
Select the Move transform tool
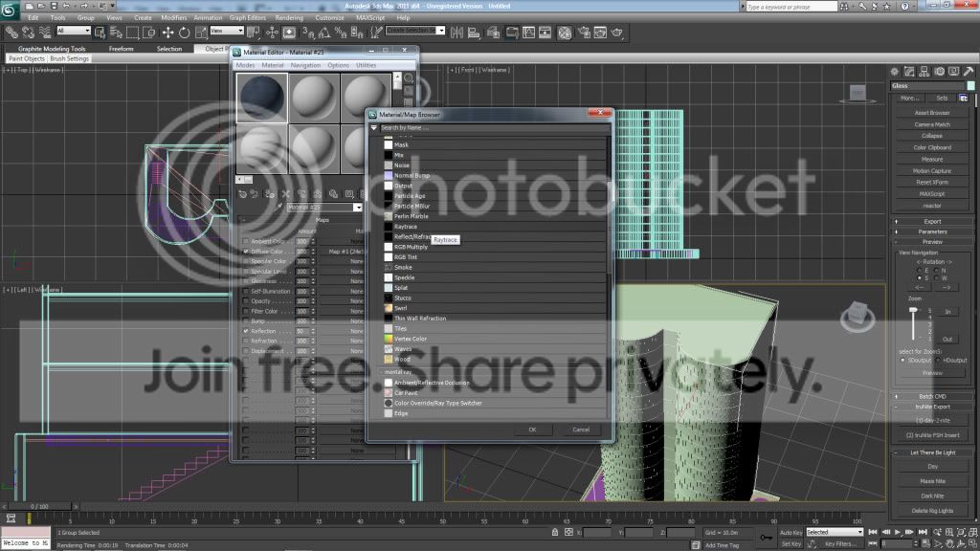click(x=168, y=33)
